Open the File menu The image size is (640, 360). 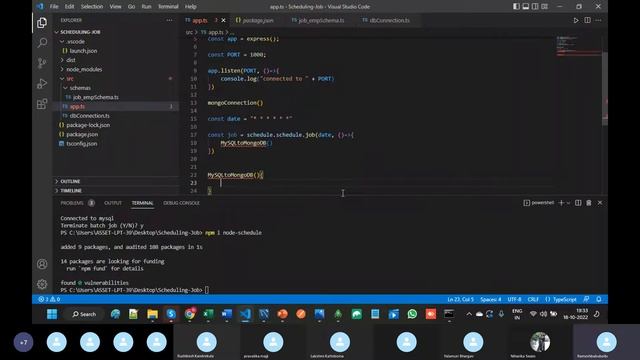(x=54, y=7)
